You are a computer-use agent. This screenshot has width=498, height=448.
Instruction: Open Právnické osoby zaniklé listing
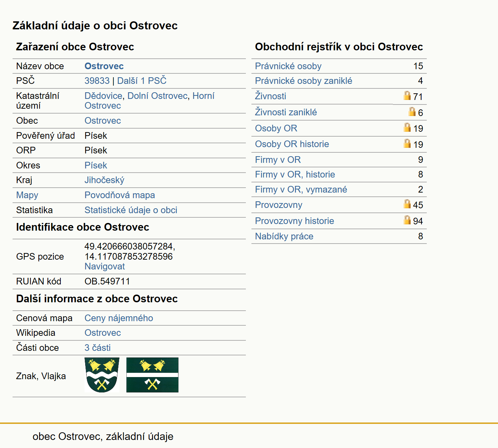tap(303, 81)
